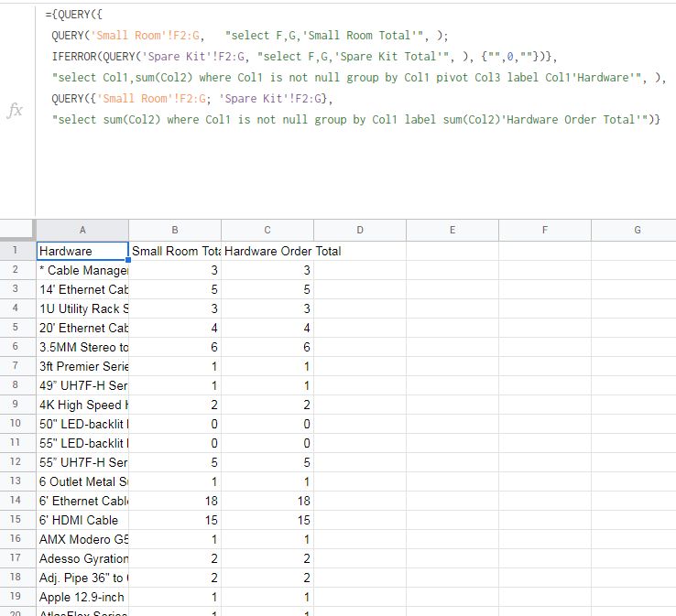Image resolution: width=676 pixels, height=616 pixels.
Task: Select column F header
Action: [x=545, y=230]
